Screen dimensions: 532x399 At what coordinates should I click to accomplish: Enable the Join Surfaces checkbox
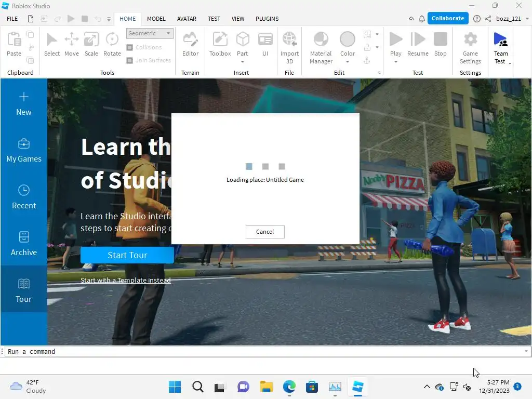pyautogui.click(x=130, y=60)
